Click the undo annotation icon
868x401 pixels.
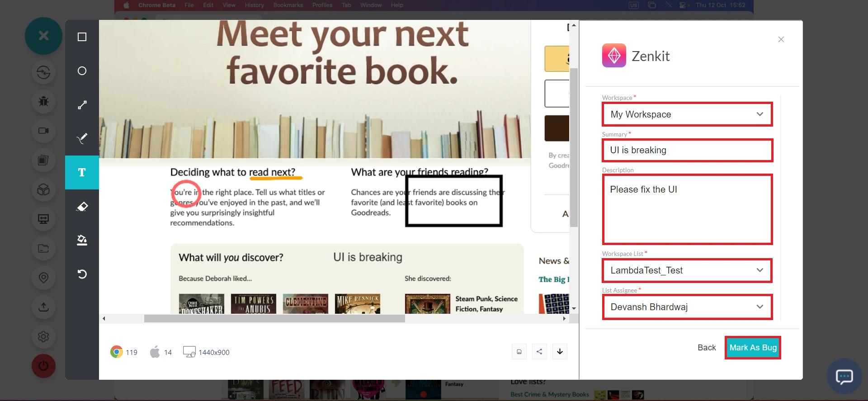tap(82, 274)
